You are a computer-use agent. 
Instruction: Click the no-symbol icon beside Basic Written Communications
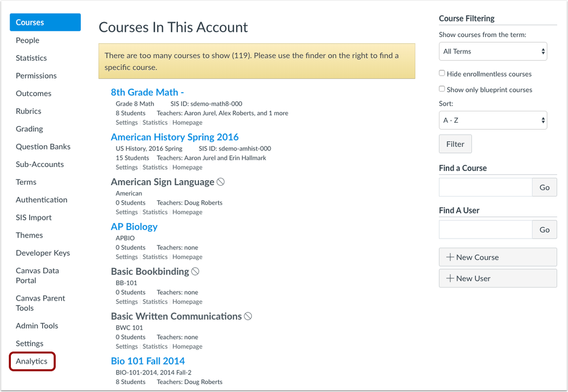coord(247,316)
